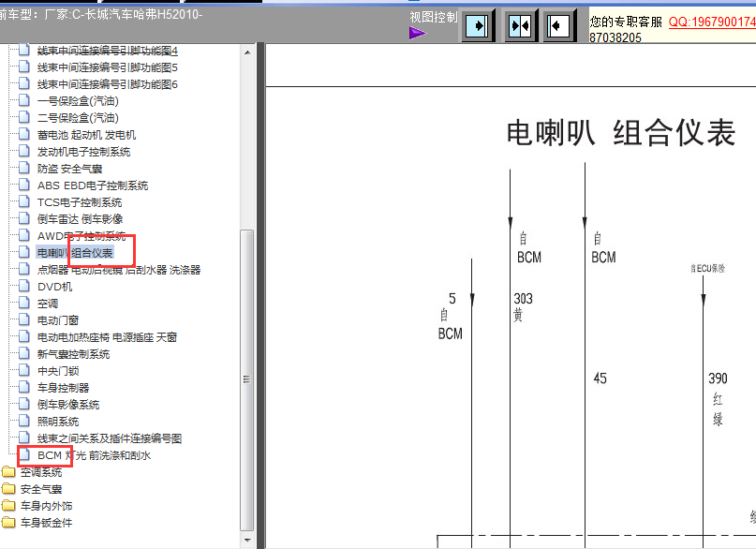The height and width of the screenshot is (549, 756).
Task: Click page icon beside BCM 灯光 document
Action: 24,454
